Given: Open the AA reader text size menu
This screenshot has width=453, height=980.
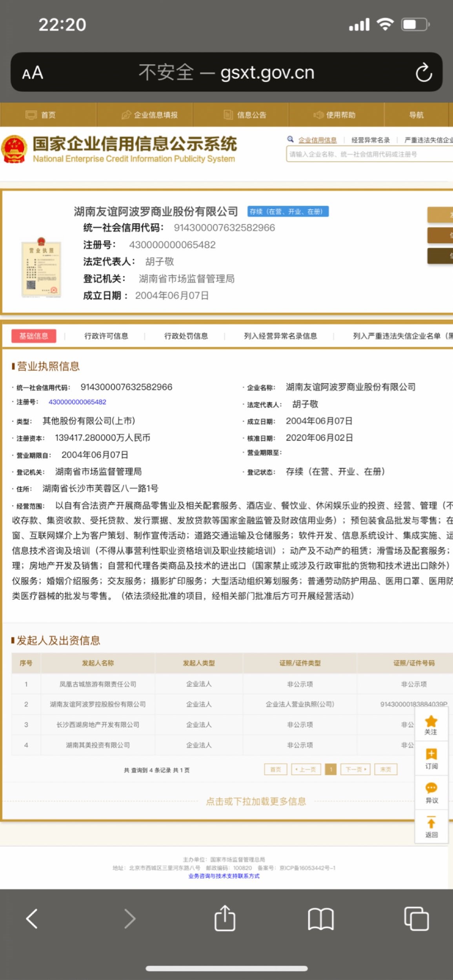Looking at the screenshot, I should (x=33, y=73).
